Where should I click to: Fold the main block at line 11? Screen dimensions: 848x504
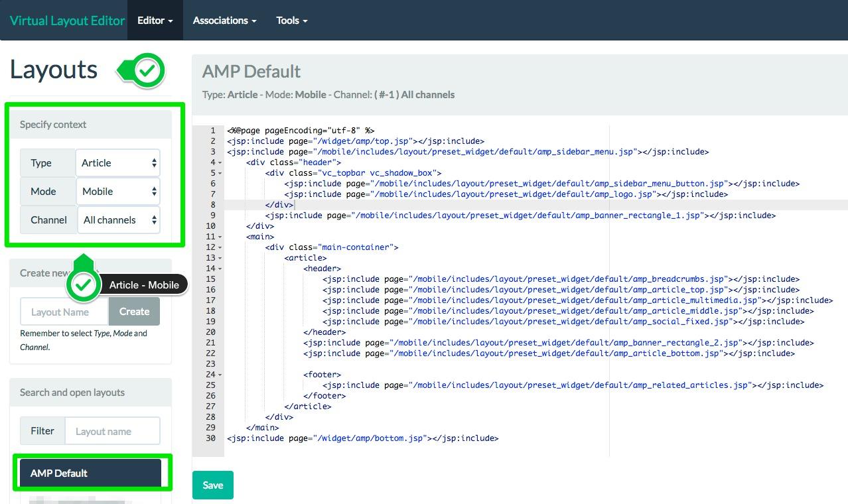click(x=220, y=237)
